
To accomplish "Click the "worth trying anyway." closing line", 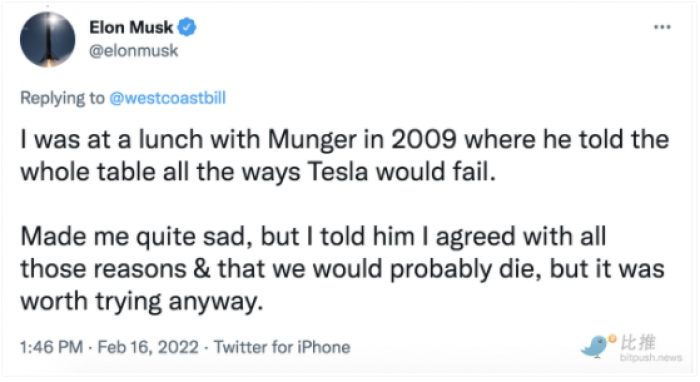I will coord(142,302).
